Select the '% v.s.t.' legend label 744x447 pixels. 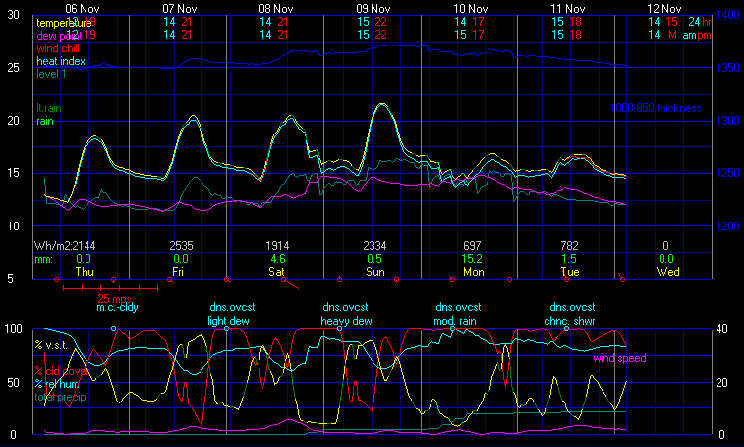pyautogui.click(x=51, y=345)
